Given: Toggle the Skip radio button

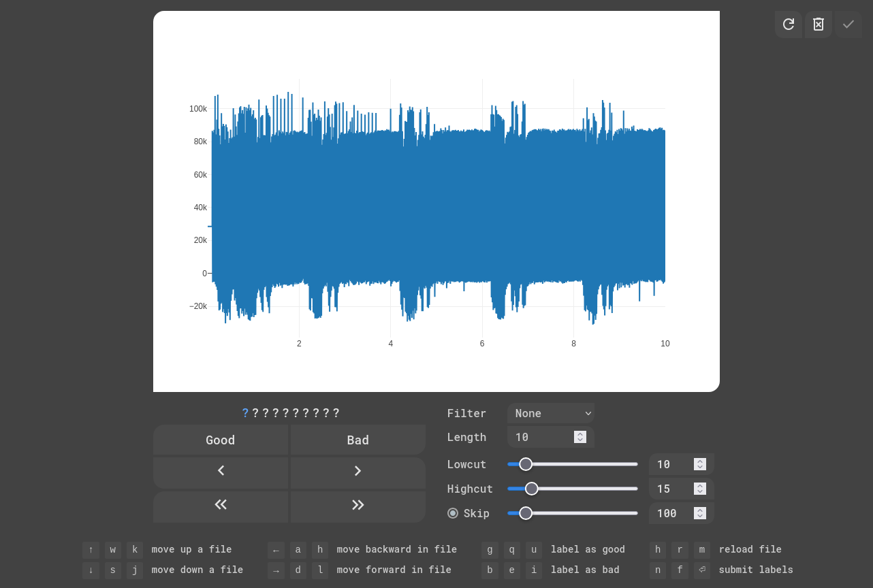Looking at the screenshot, I should point(453,513).
